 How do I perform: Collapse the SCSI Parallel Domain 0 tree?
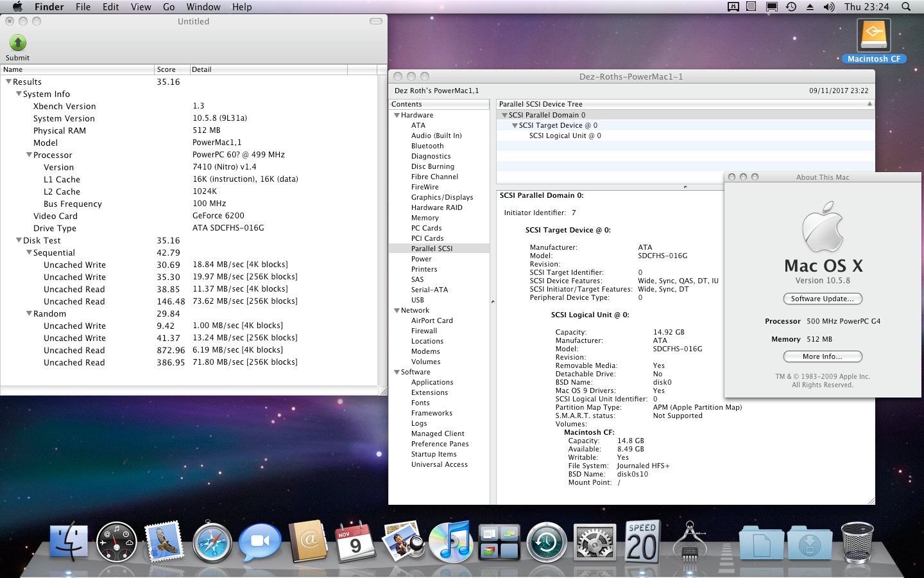click(504, 116)
